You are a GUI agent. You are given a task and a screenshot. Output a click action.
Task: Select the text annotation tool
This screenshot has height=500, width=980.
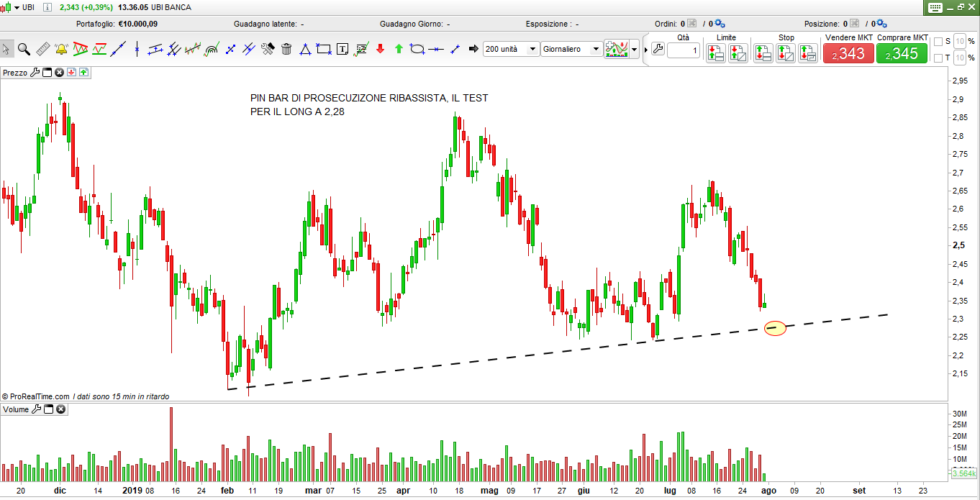click(x=342, y=49)
